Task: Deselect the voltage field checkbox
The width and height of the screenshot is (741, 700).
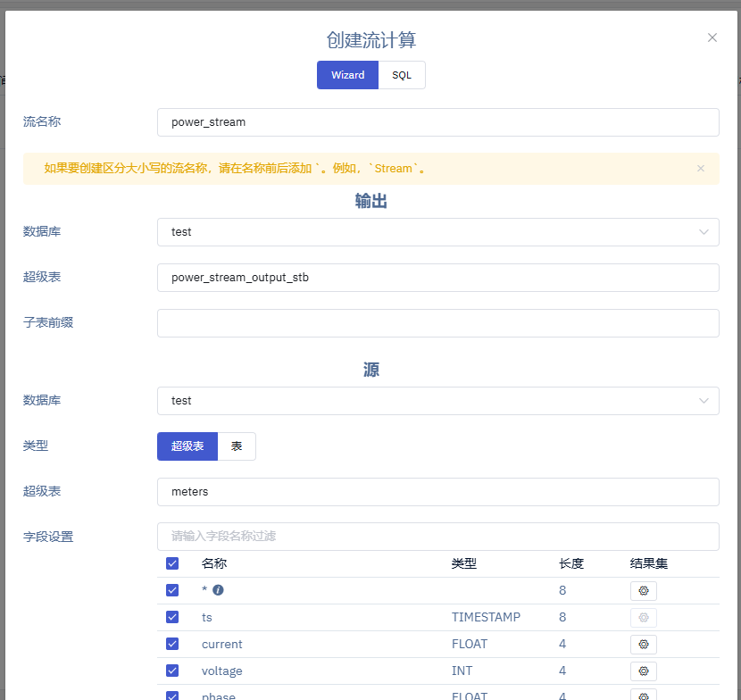Action: [172, 671]
